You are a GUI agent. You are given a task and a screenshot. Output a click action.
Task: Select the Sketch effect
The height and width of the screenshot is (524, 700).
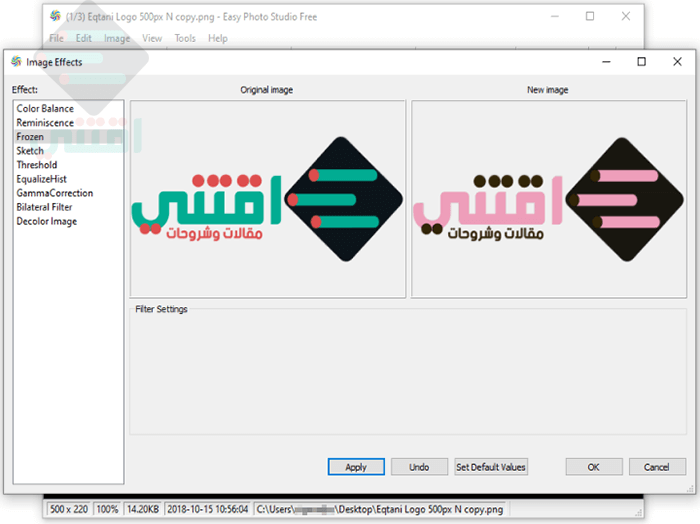tap(30, 151)
